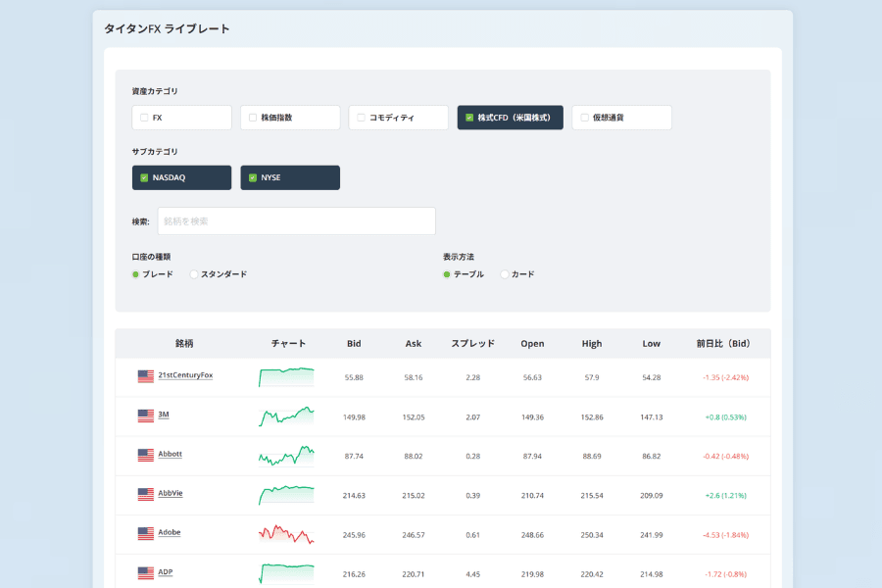This screenshot has height=588, width=882.
Task: Open the ADP mini chart
Action: pos(286,574)
